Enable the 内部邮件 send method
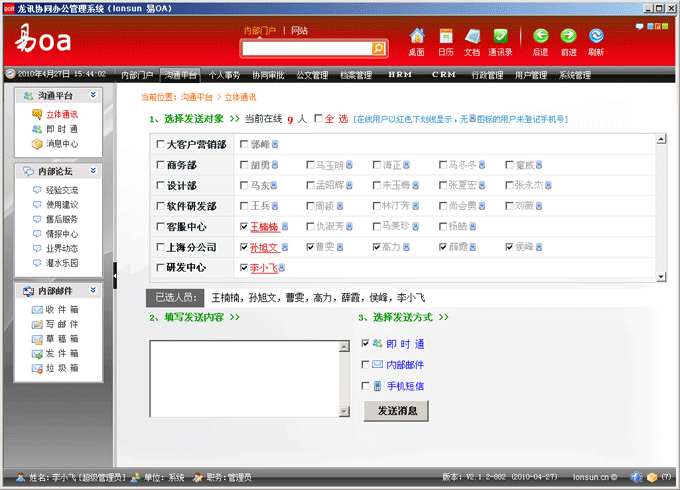Viewport: 680px width, 490px height. point(365,365)
